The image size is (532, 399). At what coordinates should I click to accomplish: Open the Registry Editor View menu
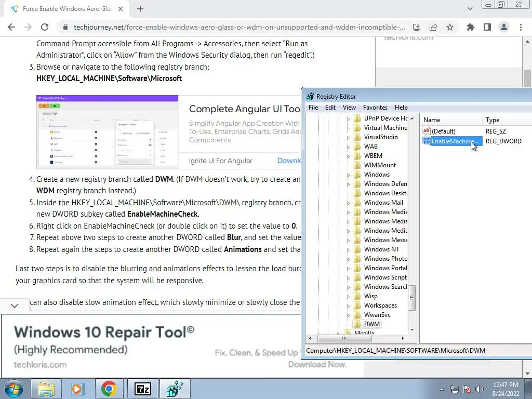[349, 108]
